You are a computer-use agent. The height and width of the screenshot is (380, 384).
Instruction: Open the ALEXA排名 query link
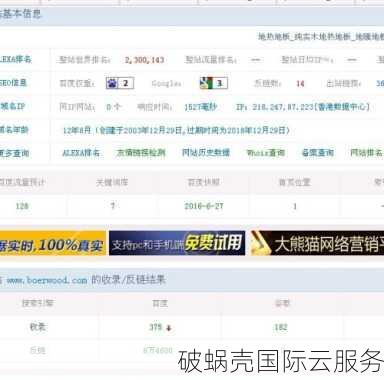(x=81, y=153)
